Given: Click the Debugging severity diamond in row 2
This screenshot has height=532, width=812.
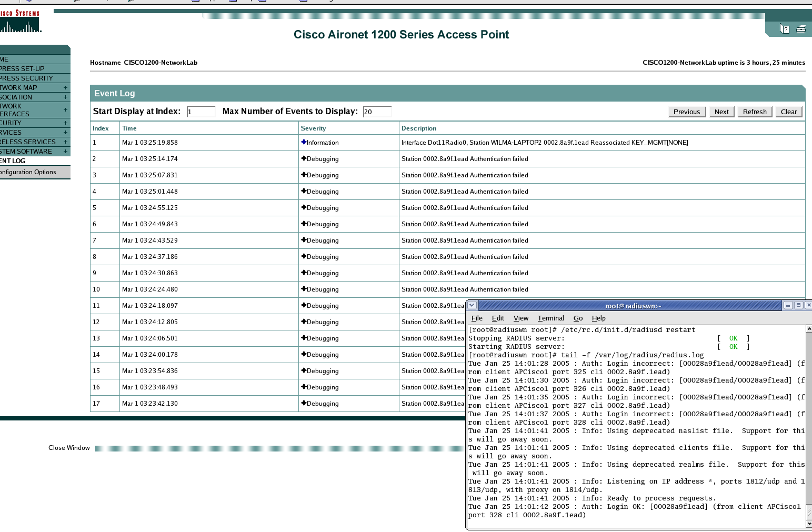Looking at the screenshot, I should click(x=304, y=158).
